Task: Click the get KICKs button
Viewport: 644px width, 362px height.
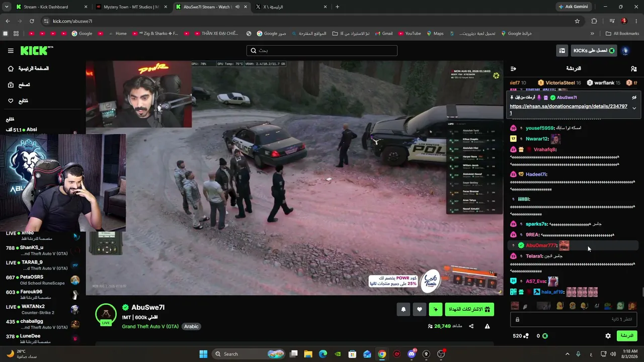Action: coord(594,51)
